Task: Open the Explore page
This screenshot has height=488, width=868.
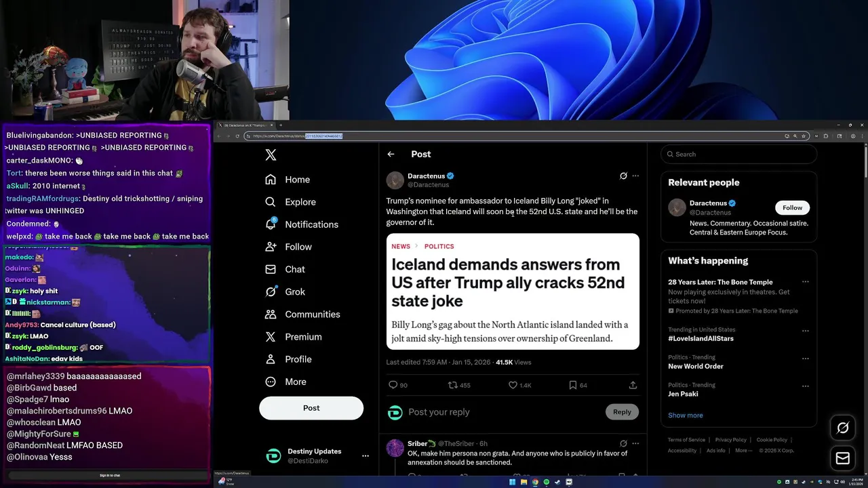Action: (290, 202)
